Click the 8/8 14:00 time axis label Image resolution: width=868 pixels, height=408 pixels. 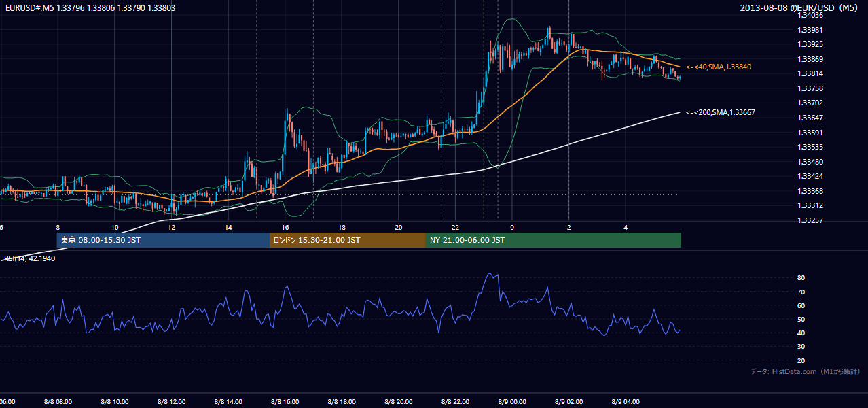click(228, 401)
